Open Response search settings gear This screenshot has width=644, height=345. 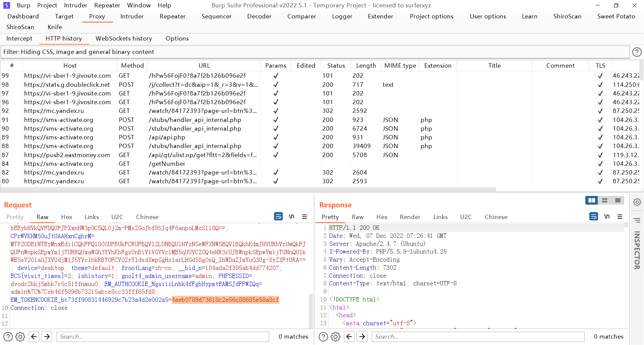336,337
